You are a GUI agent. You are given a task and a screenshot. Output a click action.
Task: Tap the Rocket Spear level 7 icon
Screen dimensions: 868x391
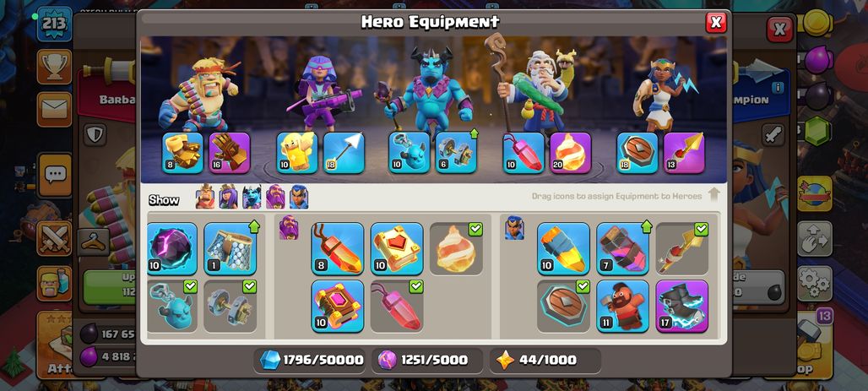623,248
